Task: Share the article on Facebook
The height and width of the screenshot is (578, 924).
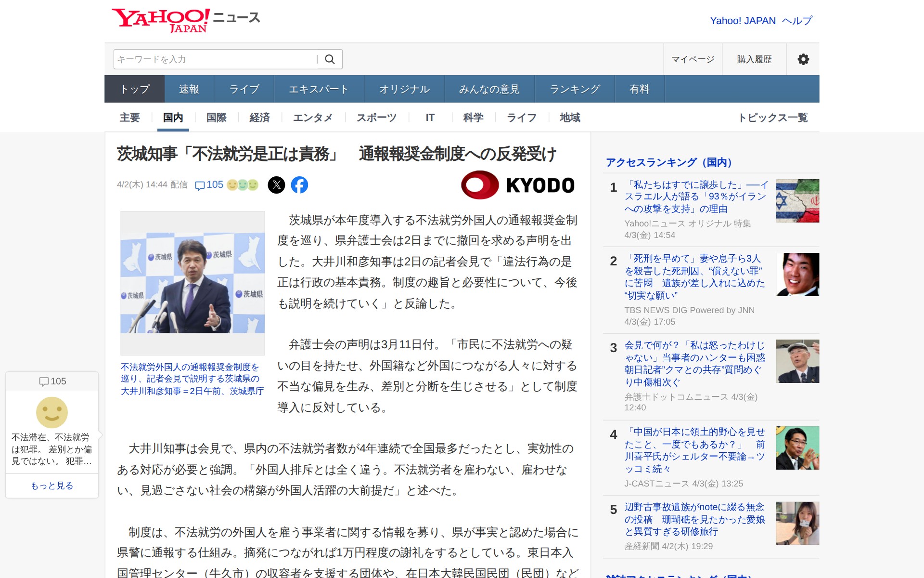Action: 300,185
